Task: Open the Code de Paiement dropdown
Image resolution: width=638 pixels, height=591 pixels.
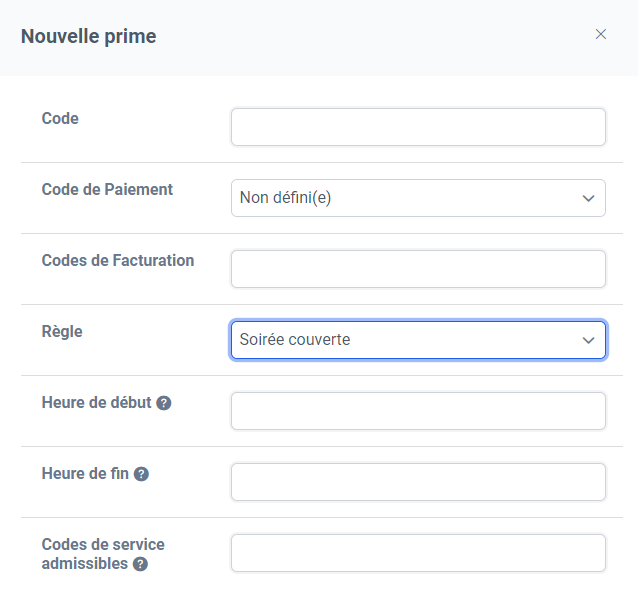Action: pyautogui.click(x=418, y=198)
